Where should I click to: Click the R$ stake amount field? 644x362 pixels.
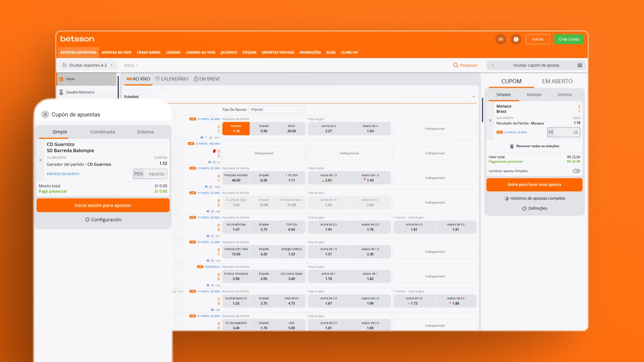click(567, 132)
